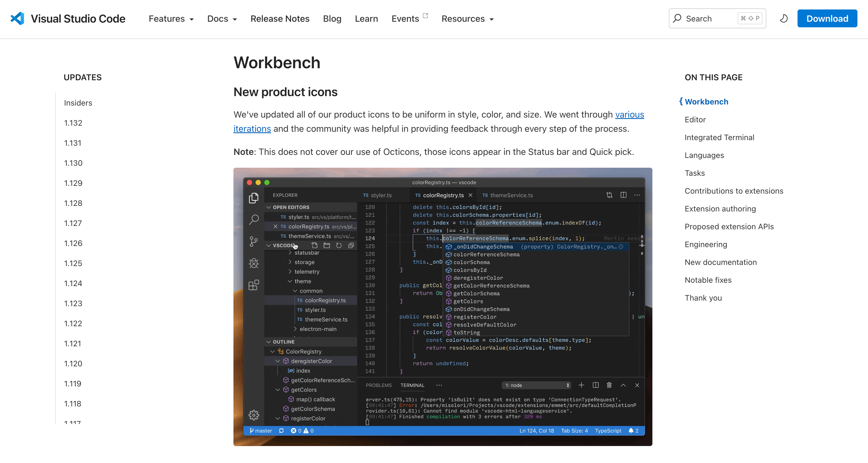Jump to Notable fixes section
Image resolution: width=868 pixels, height=463 pixels.
[708, 280]
